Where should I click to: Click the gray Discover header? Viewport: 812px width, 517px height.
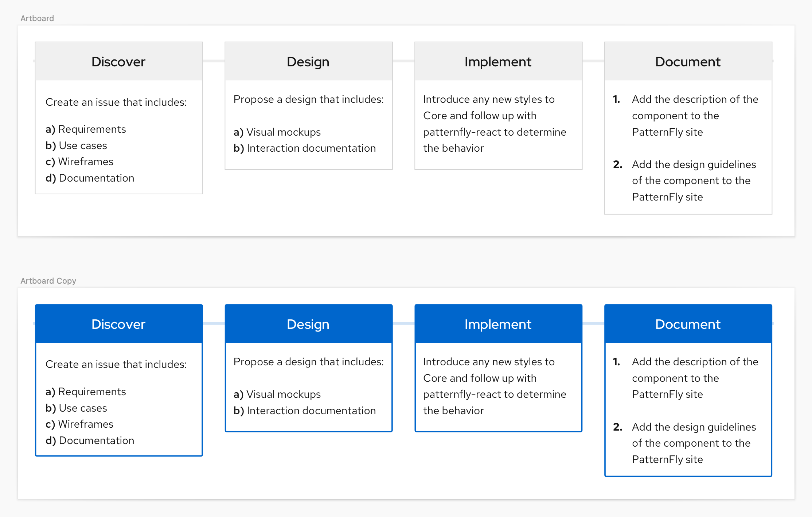(x=118, y=62)
